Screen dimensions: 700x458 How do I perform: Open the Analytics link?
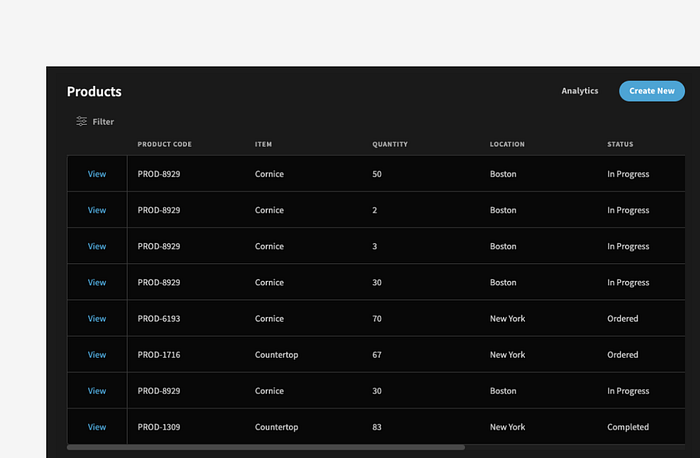(x=579, y=91)
